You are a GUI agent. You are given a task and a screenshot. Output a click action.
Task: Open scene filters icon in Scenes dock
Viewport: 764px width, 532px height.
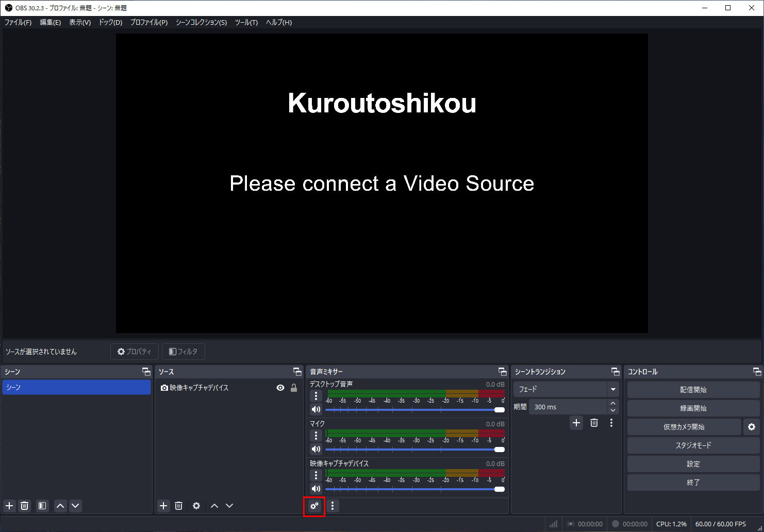click(x=42, y=506)
